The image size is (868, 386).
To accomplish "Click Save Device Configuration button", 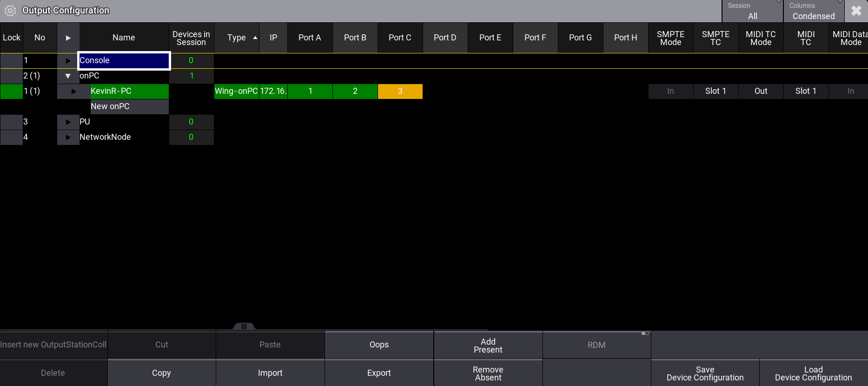I will pos(705,373).
